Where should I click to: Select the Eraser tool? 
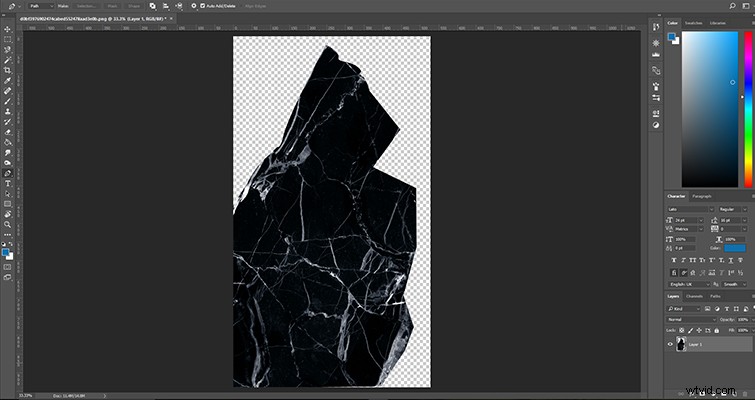[7, 132]
